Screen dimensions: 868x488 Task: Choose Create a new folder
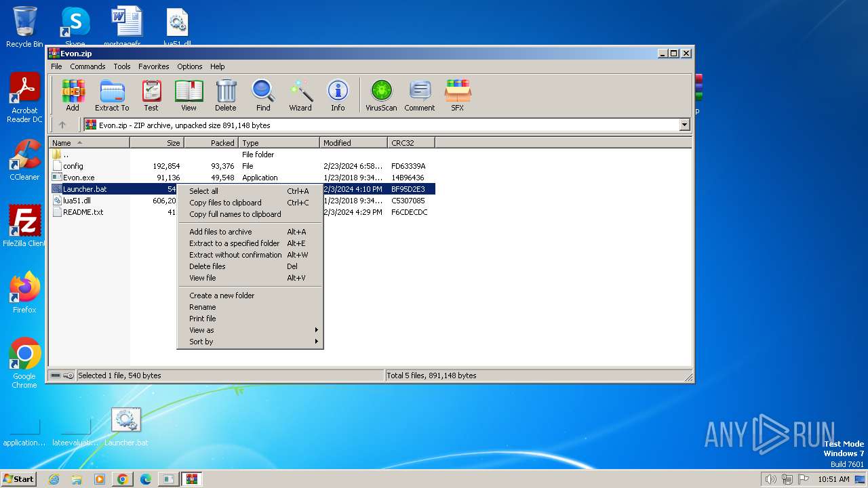(250, 296)
